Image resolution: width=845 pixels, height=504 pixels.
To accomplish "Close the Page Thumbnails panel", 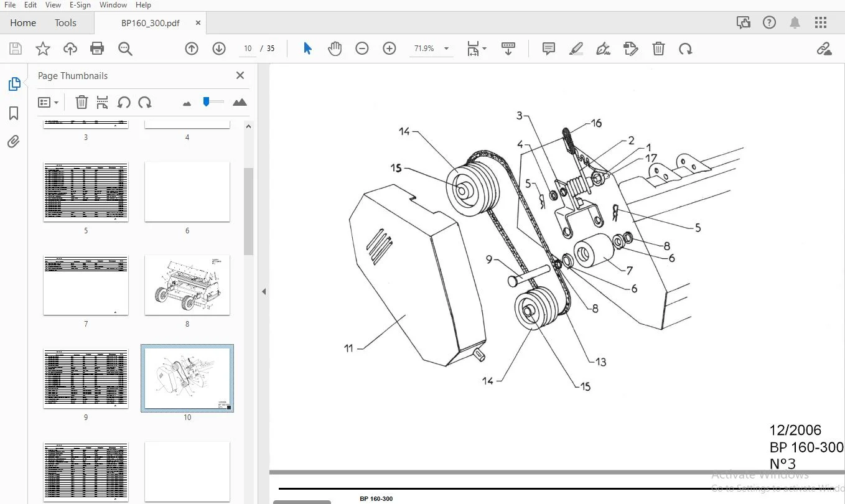I will [x=240, y=75].
